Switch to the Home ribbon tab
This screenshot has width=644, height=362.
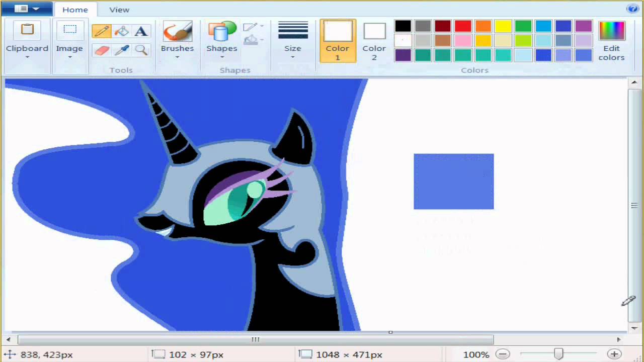pos(75,10)
